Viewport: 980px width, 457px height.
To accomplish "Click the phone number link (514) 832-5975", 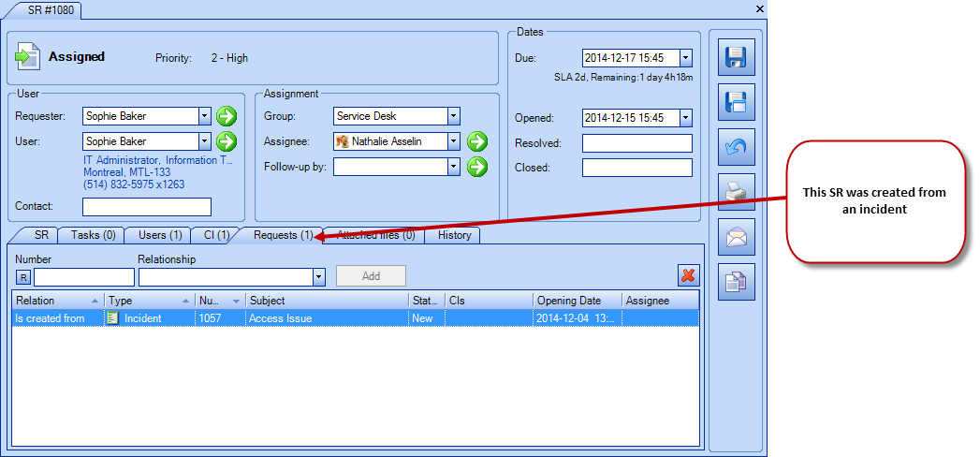I will 134,184.
